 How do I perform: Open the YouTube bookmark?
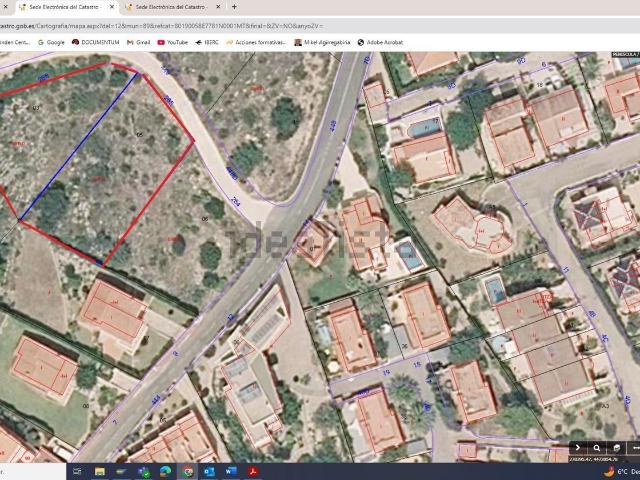[172, 42]
